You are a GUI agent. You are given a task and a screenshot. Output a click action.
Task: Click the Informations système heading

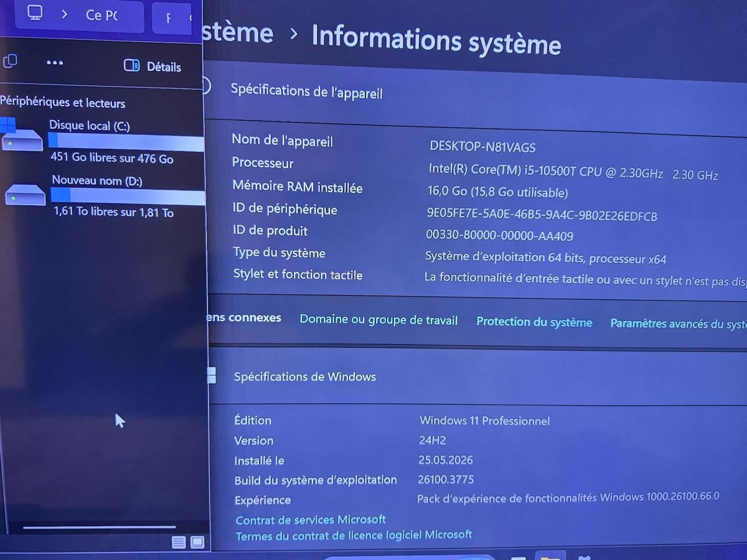pos(436,39)
